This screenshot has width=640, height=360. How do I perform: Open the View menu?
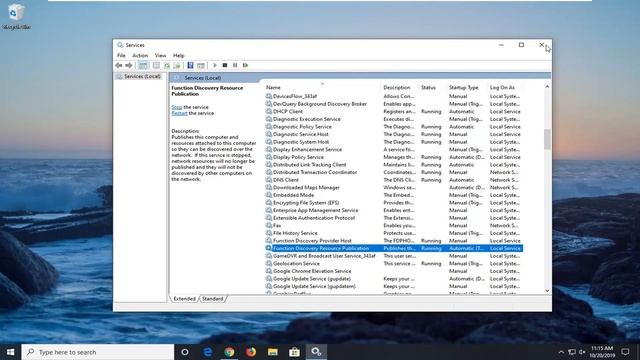point(160,56)
